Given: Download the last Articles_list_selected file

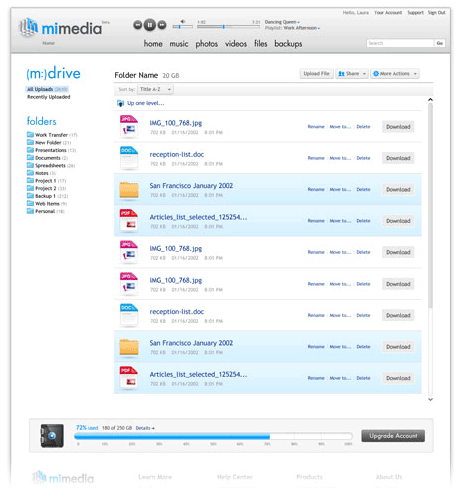Looking at the screenshot, I should pos(398,378).
